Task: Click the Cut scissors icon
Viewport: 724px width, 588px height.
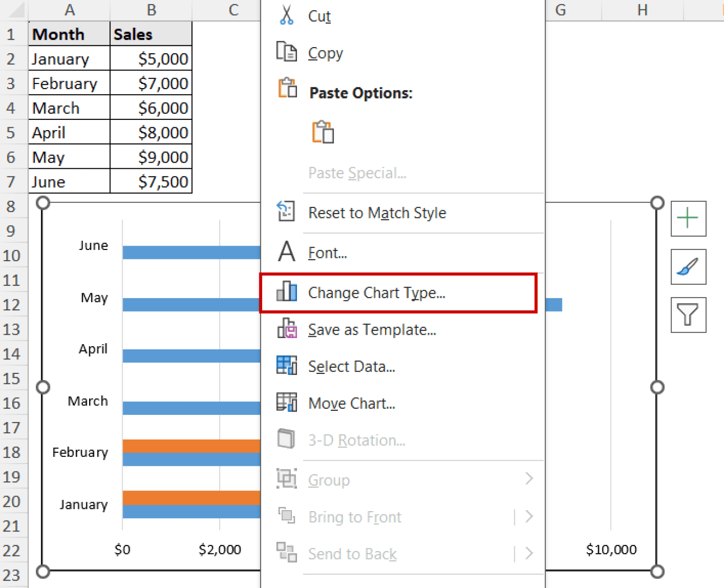Action: click(286, 16)
